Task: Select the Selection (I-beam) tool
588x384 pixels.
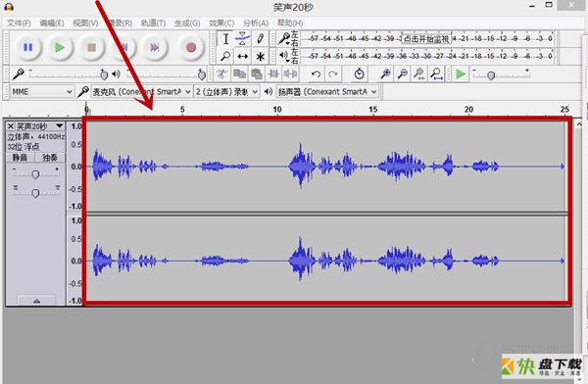Action: [x=225, y=38]
